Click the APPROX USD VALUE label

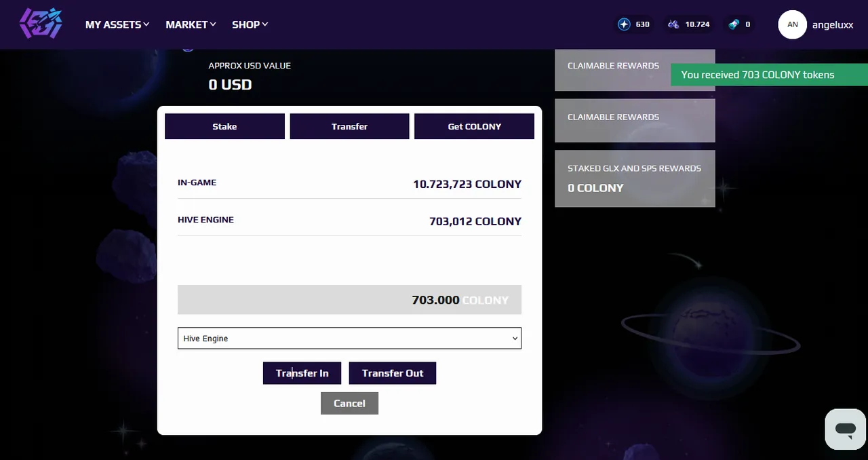(250, 66)
